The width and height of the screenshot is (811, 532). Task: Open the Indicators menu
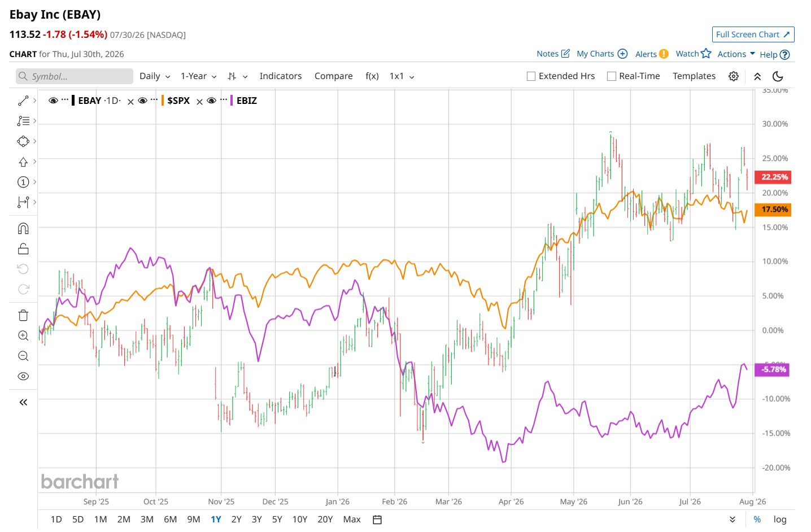coord(281,76)
